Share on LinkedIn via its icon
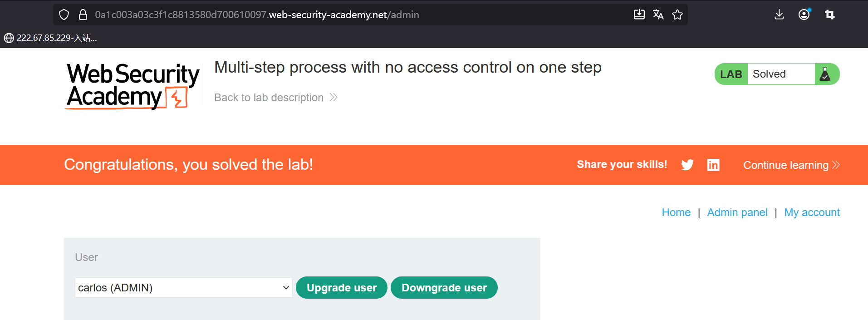The height and width of the screenshot is (320, 868). (713, 165)
